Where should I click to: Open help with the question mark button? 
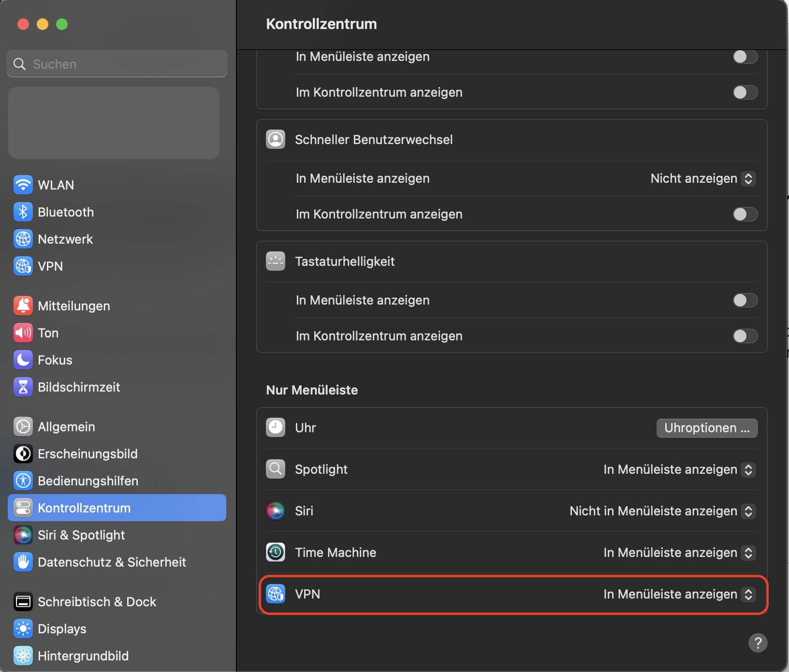coord(758,643)
